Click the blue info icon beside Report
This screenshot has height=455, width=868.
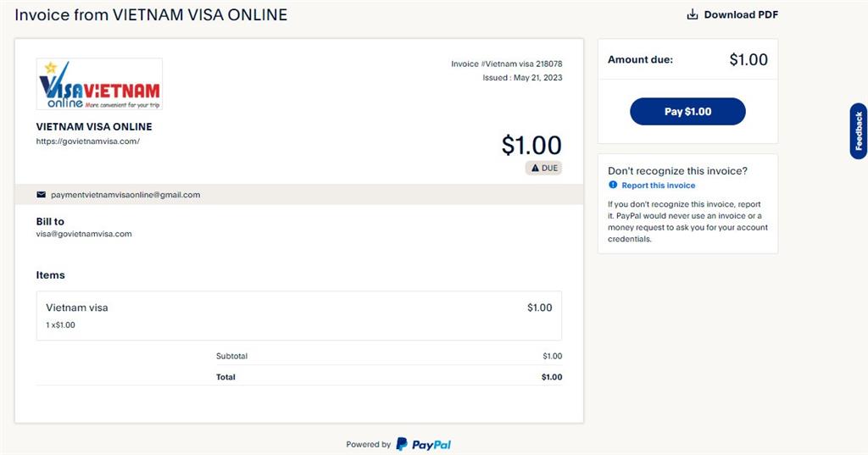(613, 185)
